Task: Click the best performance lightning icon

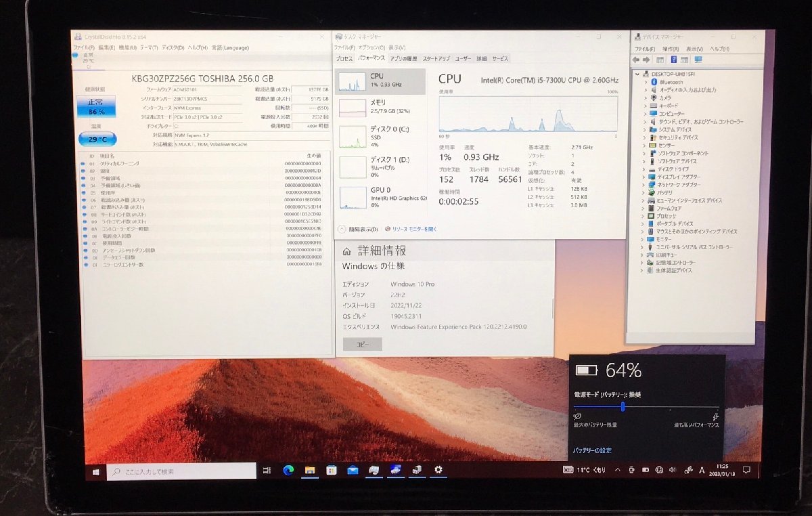Action: click(716, 417)
